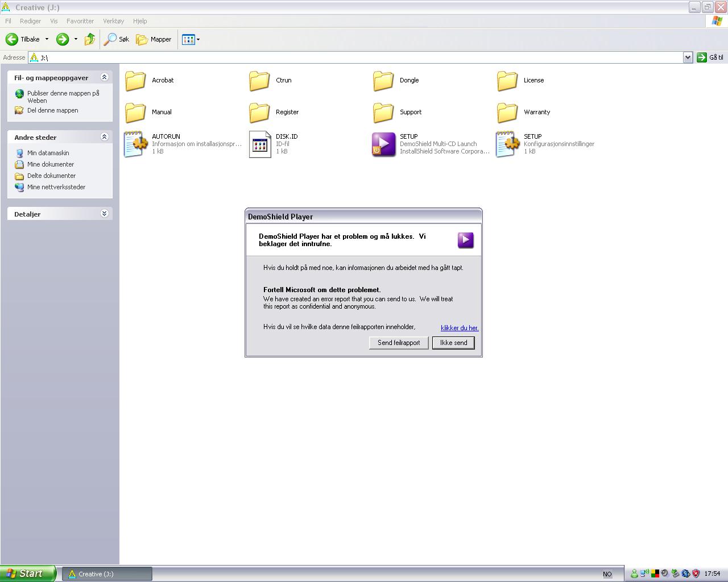This screenshot has width=728, height=582.
Task: Select the SETUP configuration settings file
Action: pos(545,144)
